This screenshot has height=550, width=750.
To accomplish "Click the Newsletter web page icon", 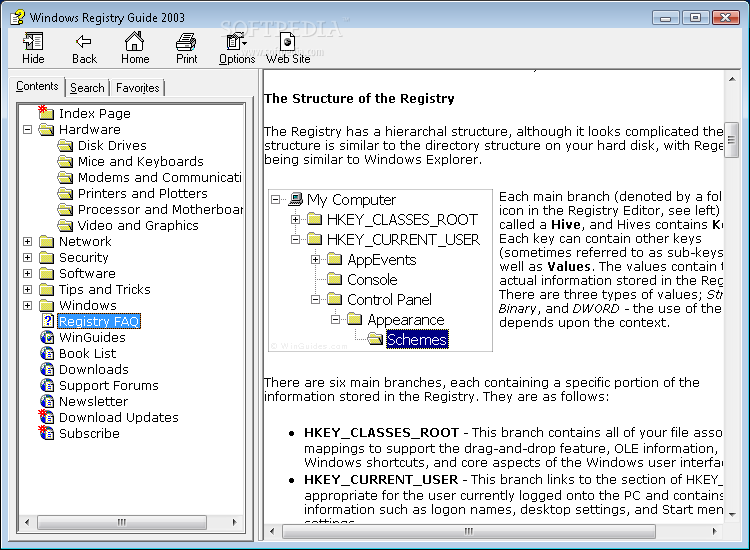I will click(47, 401).
